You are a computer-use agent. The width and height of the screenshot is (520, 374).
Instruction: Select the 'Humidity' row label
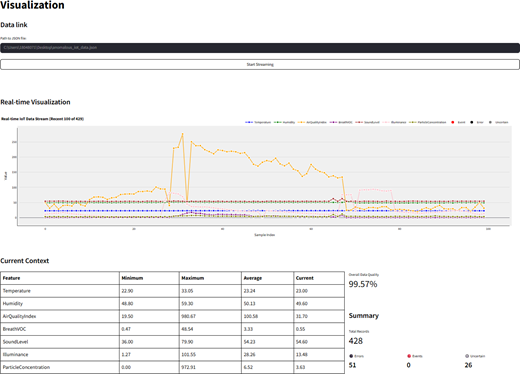point(13,303)
